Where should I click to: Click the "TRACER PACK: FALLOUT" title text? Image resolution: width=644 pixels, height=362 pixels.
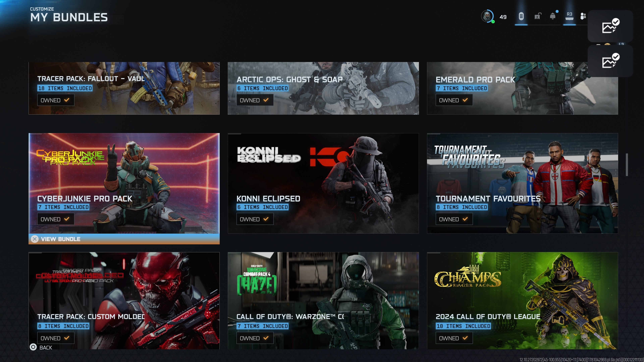[91, 79]
